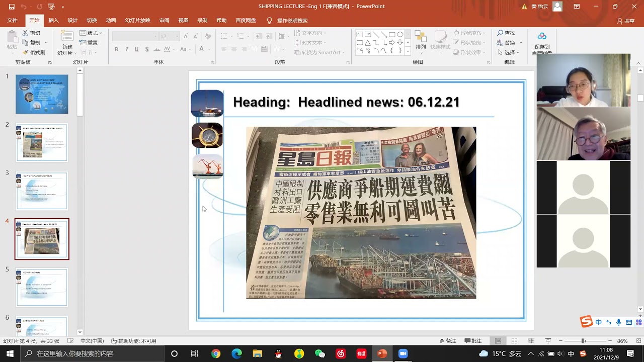Click the Share (共享) button

point(626,21)
